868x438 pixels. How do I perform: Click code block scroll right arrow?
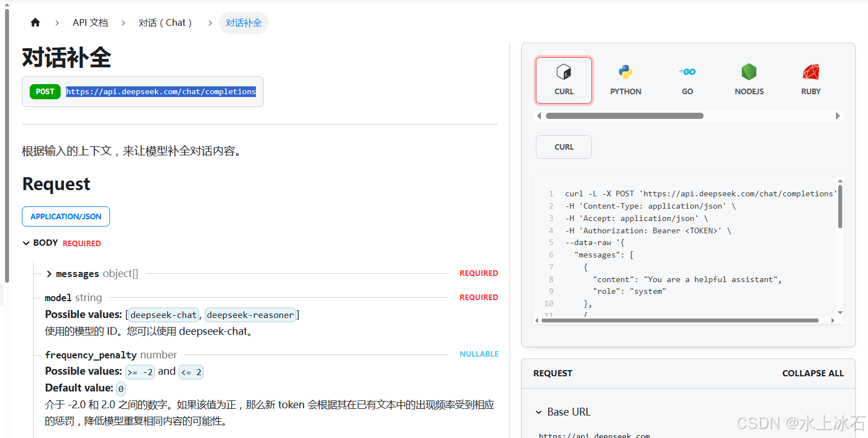click(x=834, y=321)
